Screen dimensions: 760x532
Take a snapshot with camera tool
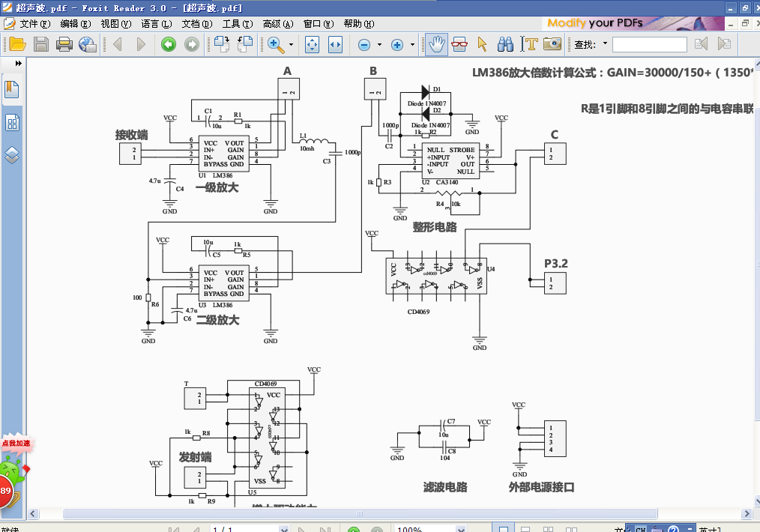[x=552, y=44]
